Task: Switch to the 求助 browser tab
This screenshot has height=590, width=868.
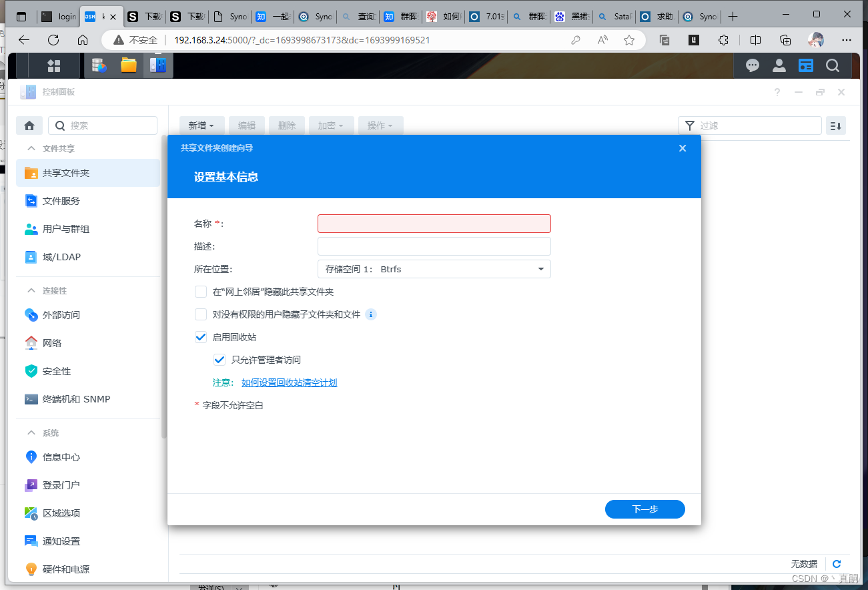Action: (657, 16)
